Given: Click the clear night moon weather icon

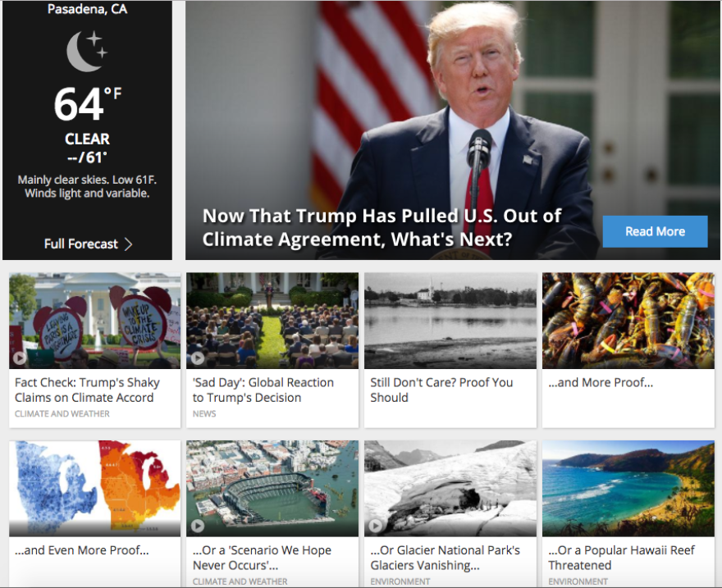Looking at the screenshot, I should [87, 51].
